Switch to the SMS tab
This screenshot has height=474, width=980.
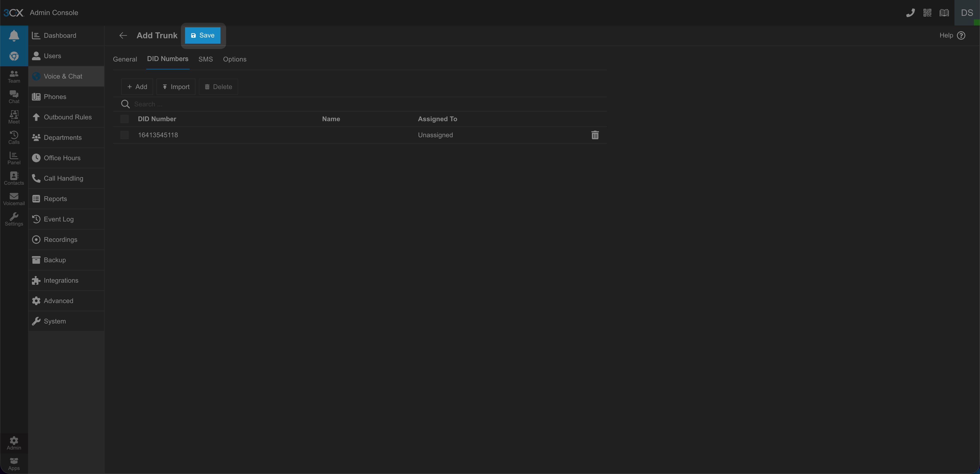[x=205, y=59]
